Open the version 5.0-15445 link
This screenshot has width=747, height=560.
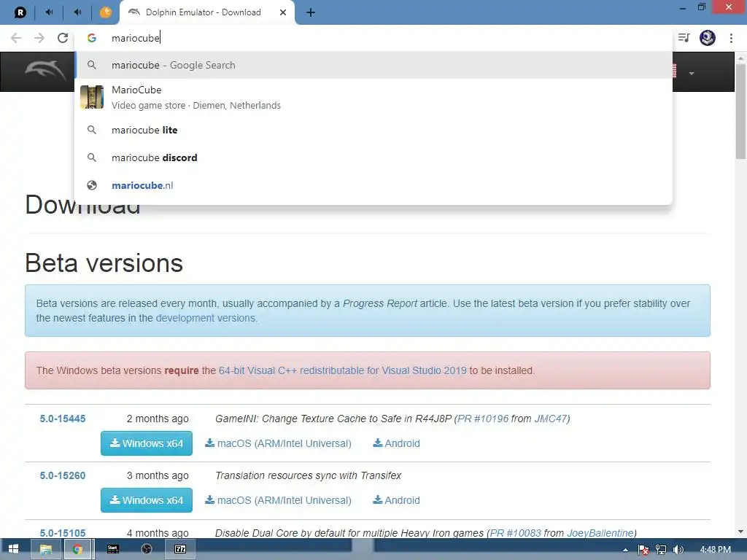coord(63,419)
